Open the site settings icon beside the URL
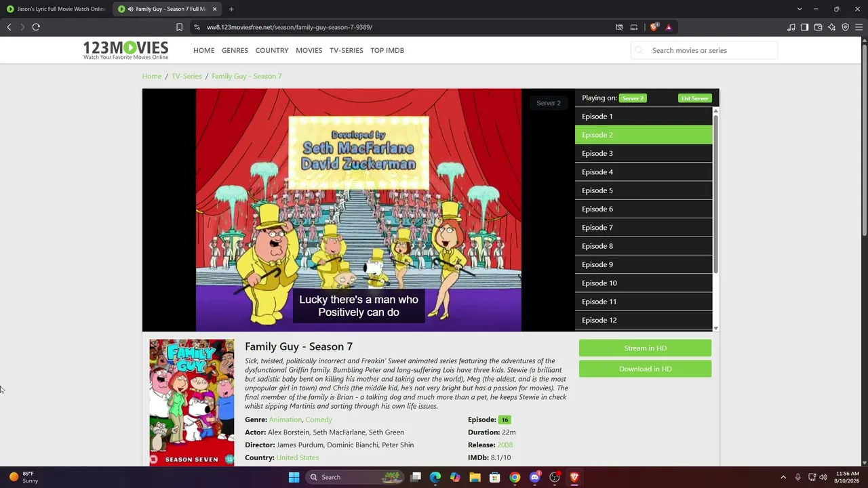 (x=197, y=27)
